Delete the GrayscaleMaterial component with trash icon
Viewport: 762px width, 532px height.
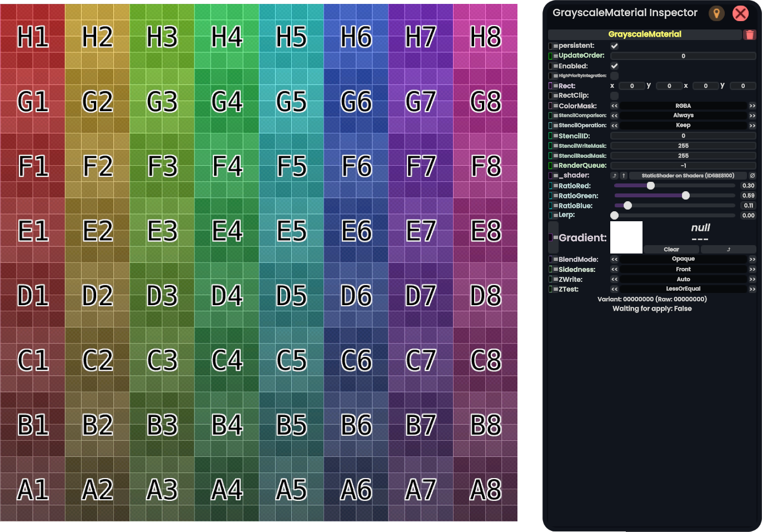pos(749,34)
